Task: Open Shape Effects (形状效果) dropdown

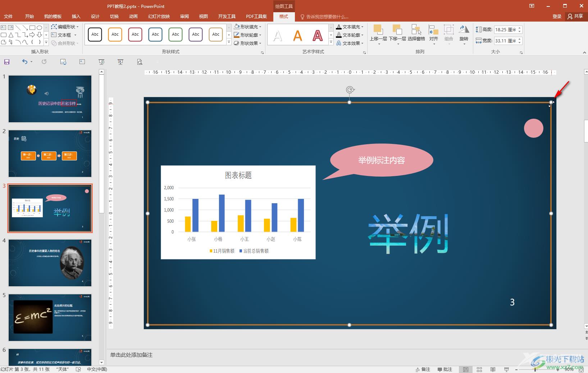Action: tap(247, 43)
